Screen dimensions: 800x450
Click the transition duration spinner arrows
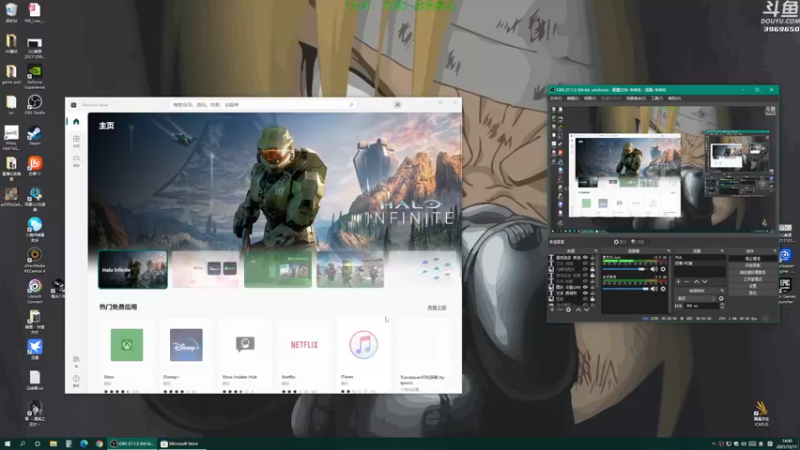click(722, 306)
